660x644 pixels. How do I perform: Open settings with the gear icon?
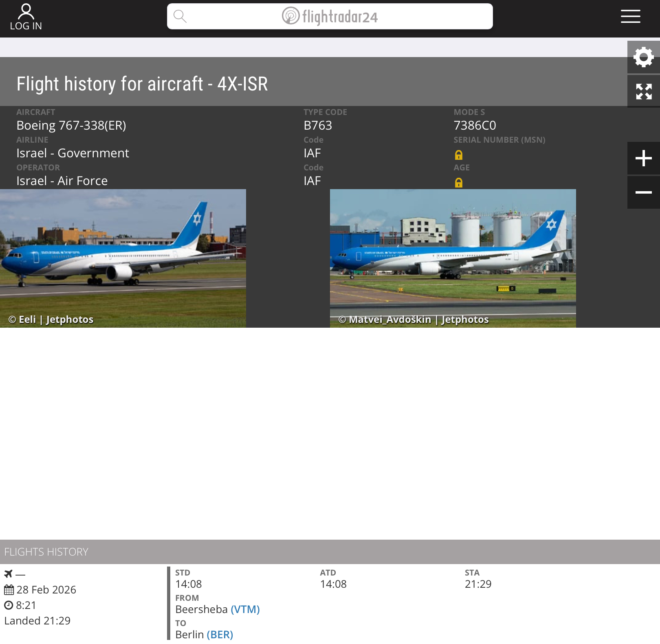coord(643,57)
